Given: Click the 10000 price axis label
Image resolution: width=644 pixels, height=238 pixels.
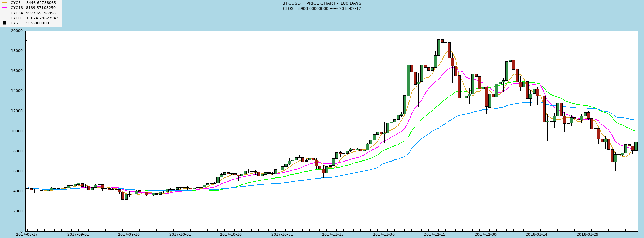Looking at the screenshot, I should (x=17, y=131).
